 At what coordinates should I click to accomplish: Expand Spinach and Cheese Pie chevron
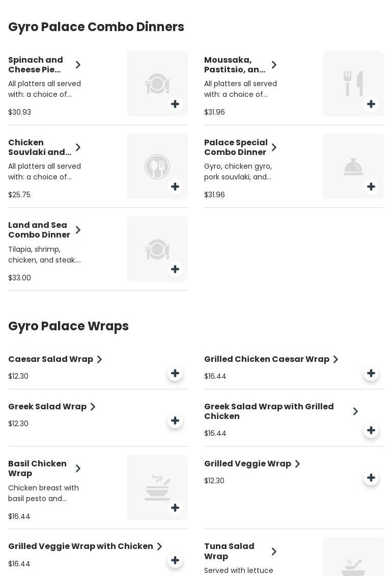[x=78, y=65]
